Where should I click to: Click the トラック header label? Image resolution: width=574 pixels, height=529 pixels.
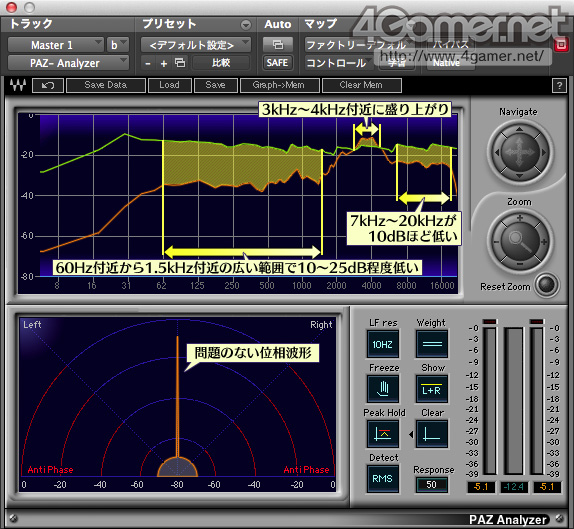[x=31, y=24]
